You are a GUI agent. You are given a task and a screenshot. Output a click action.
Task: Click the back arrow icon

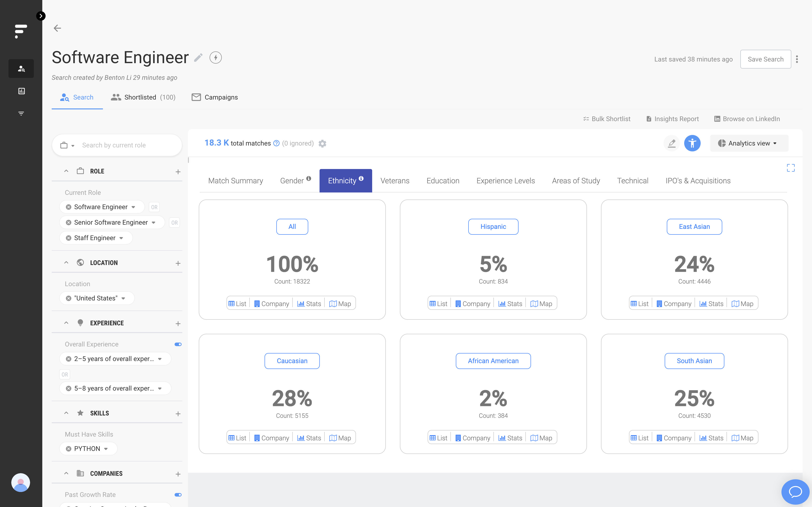57,28
